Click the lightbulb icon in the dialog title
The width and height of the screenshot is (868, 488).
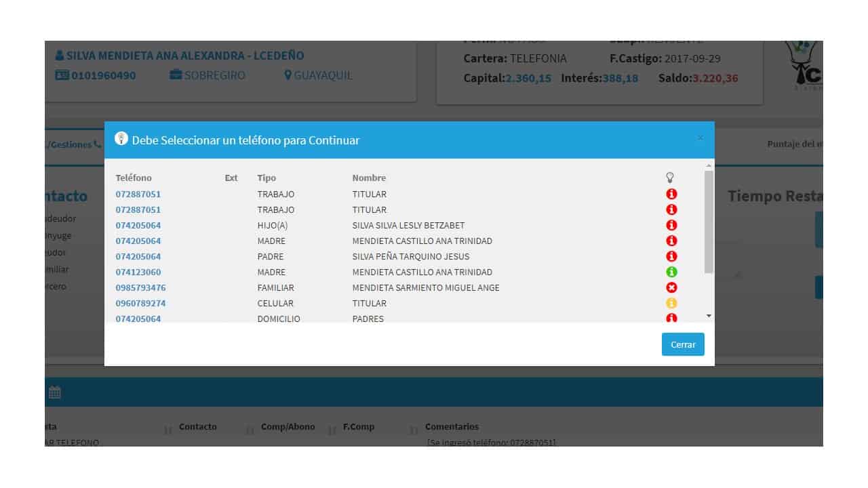coord(121,139)
